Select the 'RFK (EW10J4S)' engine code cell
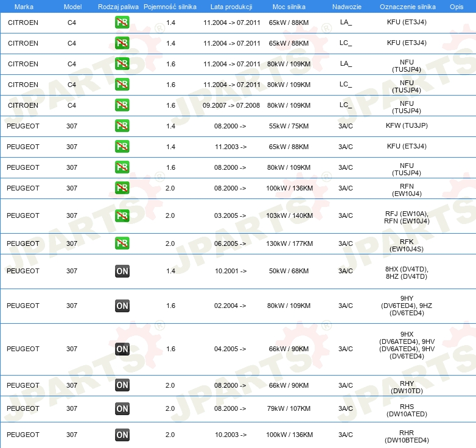The height and width of the screenshot is (448, 476). pos(407,245)
